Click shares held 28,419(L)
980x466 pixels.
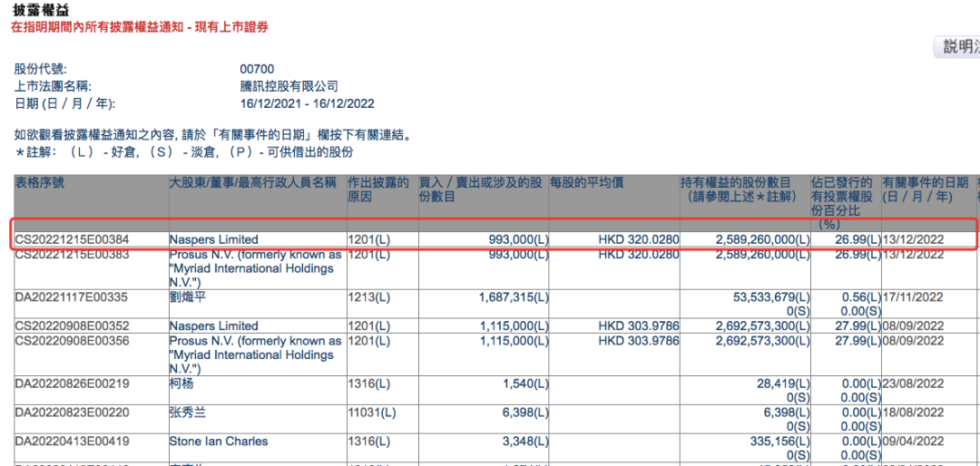[x=781, y=384]
